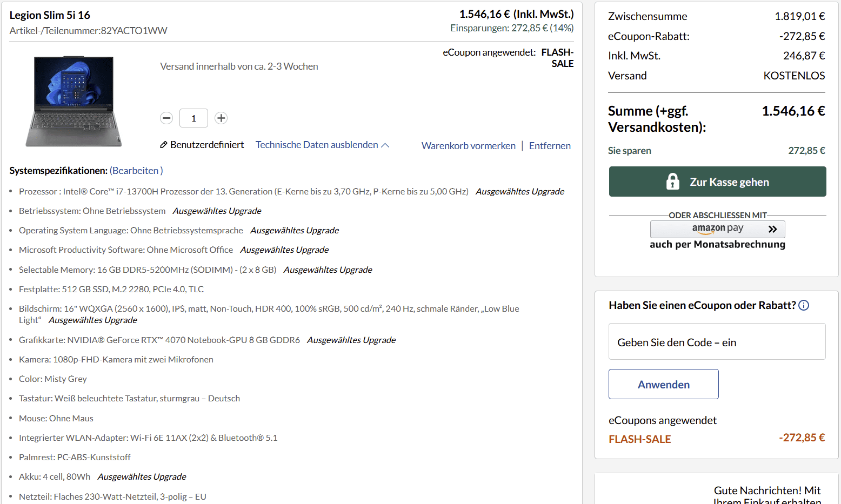841x504 pixels.
Task: Decrease quantity with the minus icon
Action: point(166,118)
